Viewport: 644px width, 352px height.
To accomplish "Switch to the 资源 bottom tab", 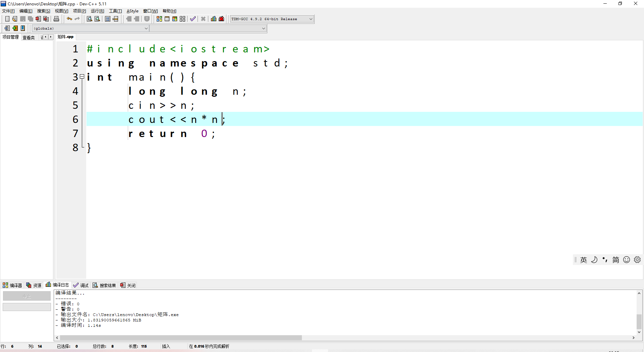I will coord(34,285).
